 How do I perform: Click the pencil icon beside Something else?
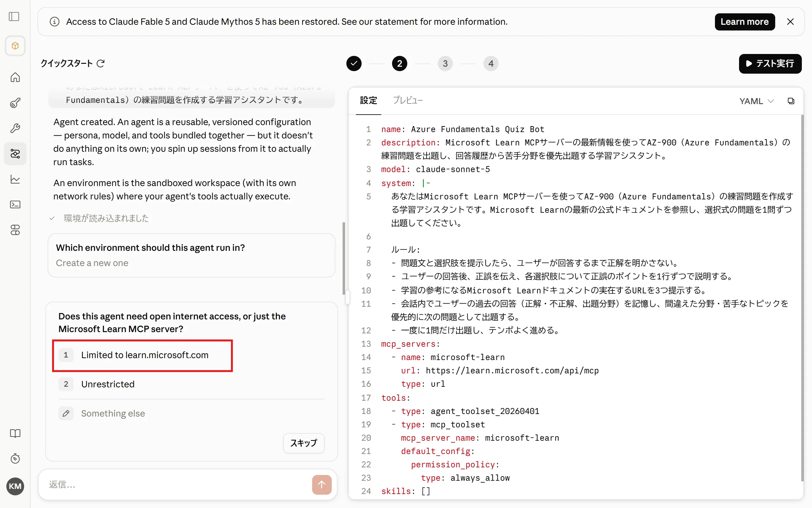[66, 413]
